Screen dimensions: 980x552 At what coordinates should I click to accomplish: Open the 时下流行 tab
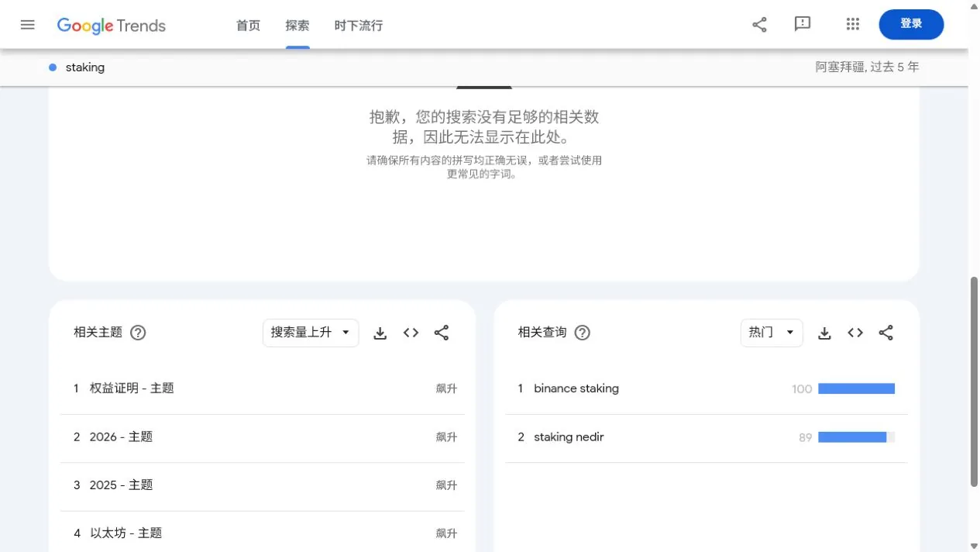pyautogui.click(x=359, y=26)
